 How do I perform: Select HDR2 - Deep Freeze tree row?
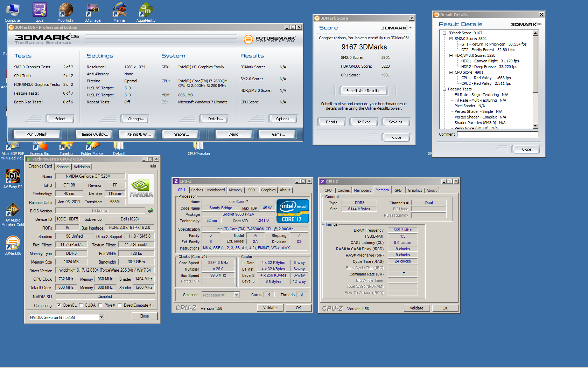coord(489,67)
